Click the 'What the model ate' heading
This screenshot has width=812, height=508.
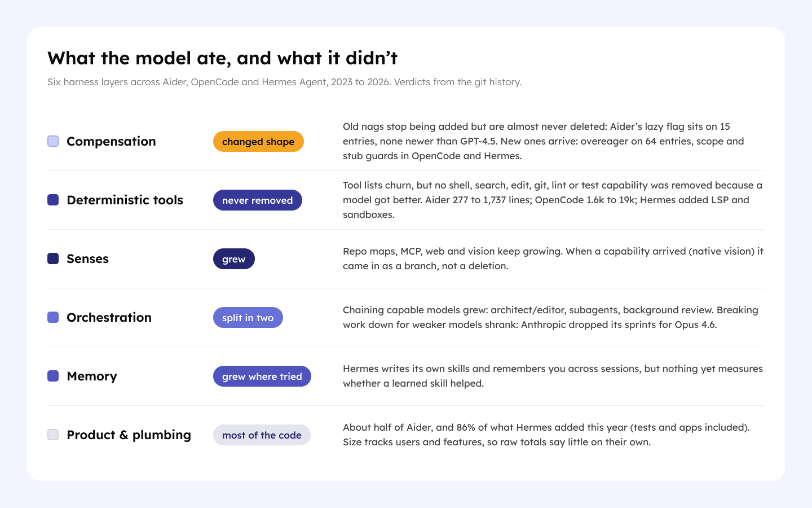(223, 58)
